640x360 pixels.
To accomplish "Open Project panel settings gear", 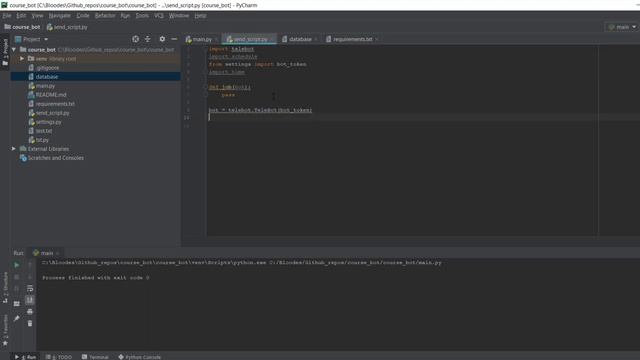I will click(x=162, y=39).
